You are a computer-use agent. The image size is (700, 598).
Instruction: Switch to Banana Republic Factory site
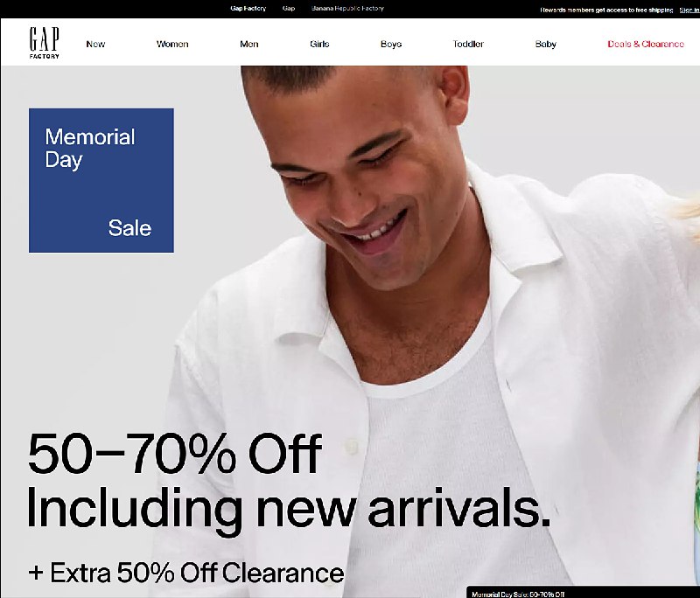pos(347,9)
